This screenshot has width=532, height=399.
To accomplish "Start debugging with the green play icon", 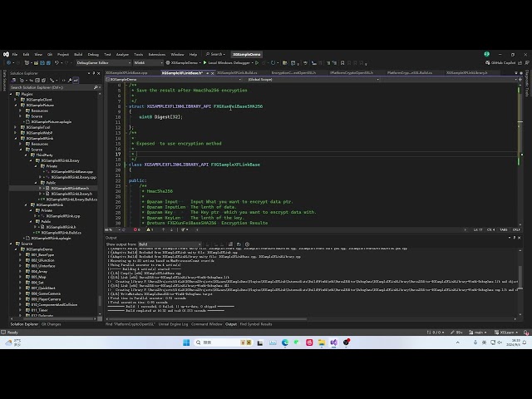I will point(205,63).
